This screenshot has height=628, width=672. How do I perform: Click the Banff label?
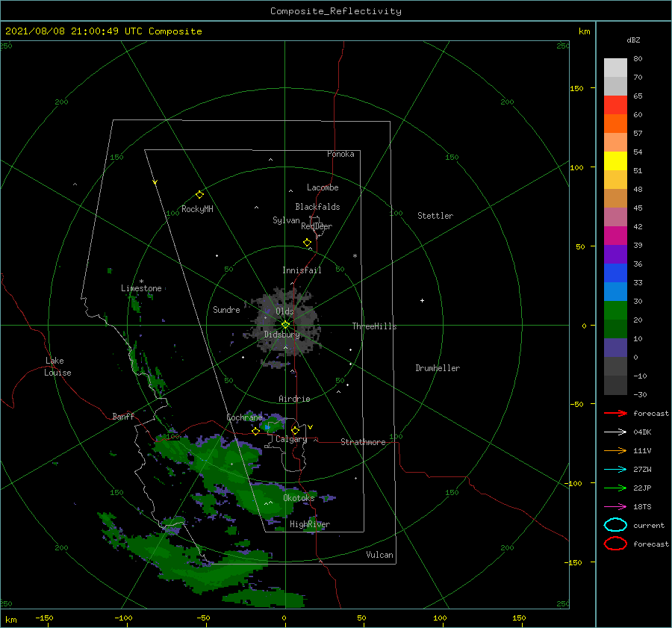[123, 416]
